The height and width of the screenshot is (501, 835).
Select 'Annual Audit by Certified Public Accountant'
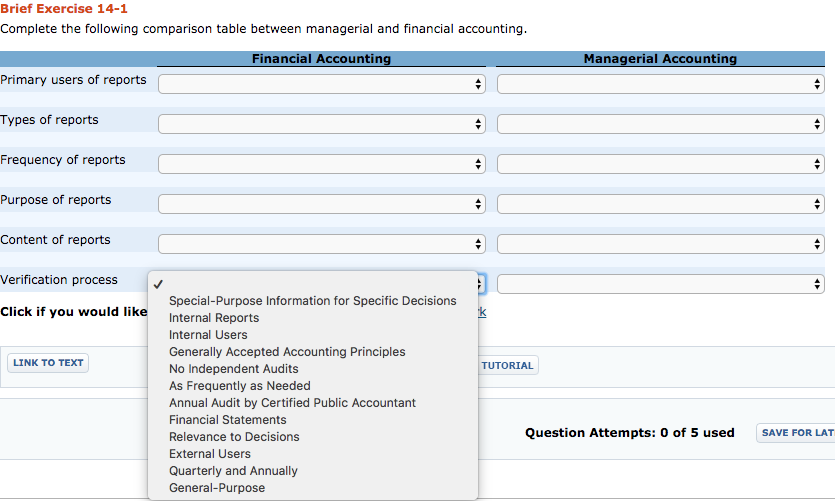point(292,403)
